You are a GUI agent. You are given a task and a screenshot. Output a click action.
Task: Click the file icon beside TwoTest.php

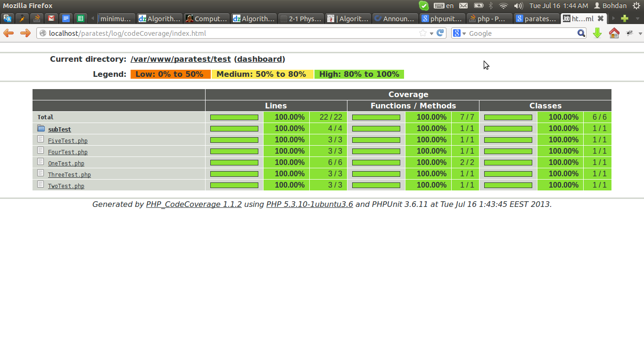[41, 184]
